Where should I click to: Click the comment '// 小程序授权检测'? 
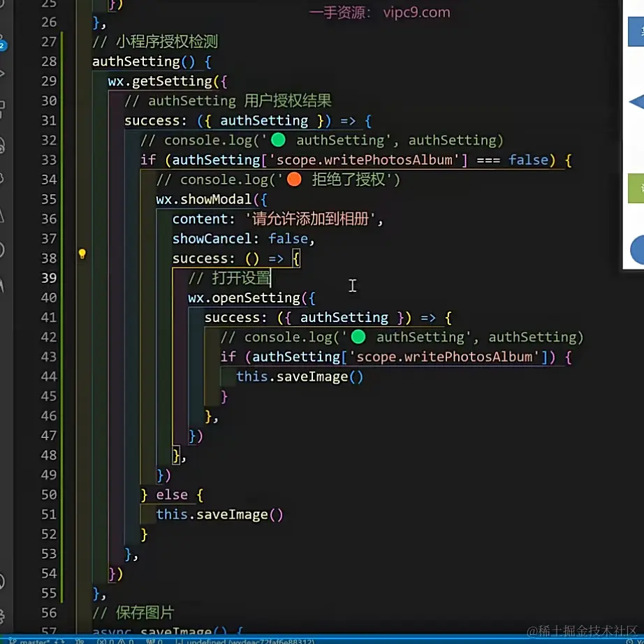coord(155,41)
